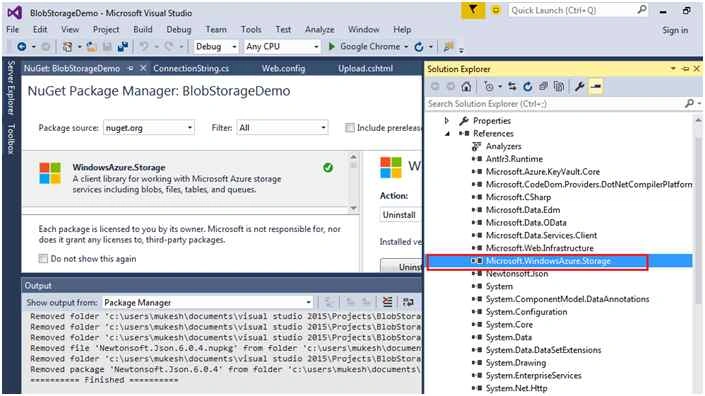705x396 pixels.
Task: Close the NuGet: BlobStorageDemo tab
Action: point(143,68)
